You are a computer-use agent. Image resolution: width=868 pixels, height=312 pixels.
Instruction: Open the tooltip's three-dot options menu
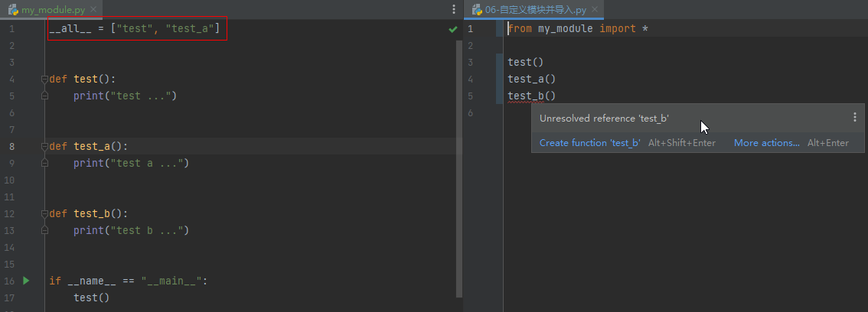[x=855, y=118]
